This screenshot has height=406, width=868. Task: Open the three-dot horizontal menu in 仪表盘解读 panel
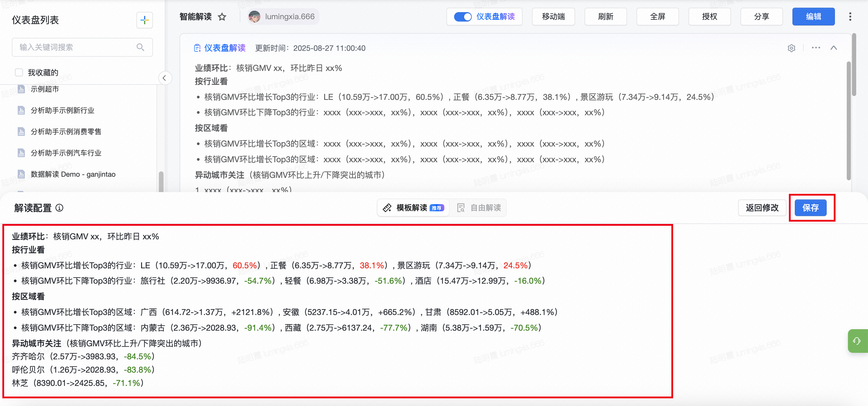click(x=816, y=48)
